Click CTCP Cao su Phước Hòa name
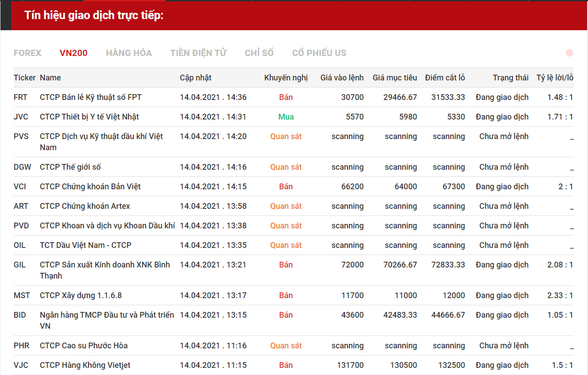The height and width of the screenshot is (375, 588). tap(84, 346)
